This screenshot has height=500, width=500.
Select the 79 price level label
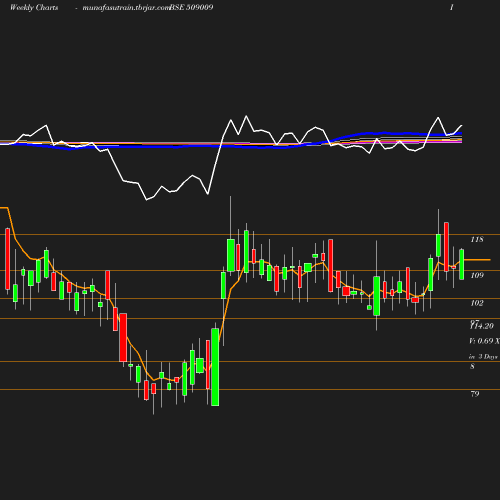(x=475, y=394)
